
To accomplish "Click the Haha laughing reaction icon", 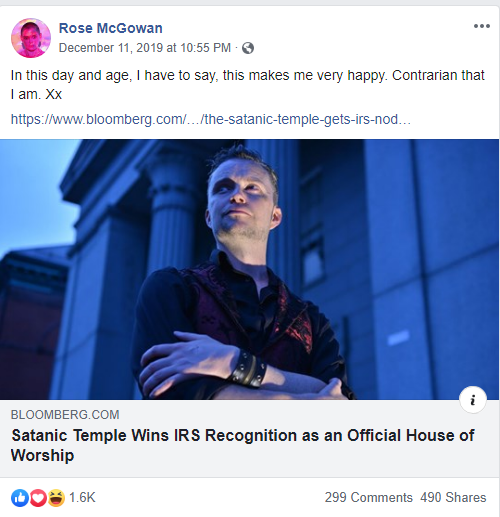I will point(56,498).
